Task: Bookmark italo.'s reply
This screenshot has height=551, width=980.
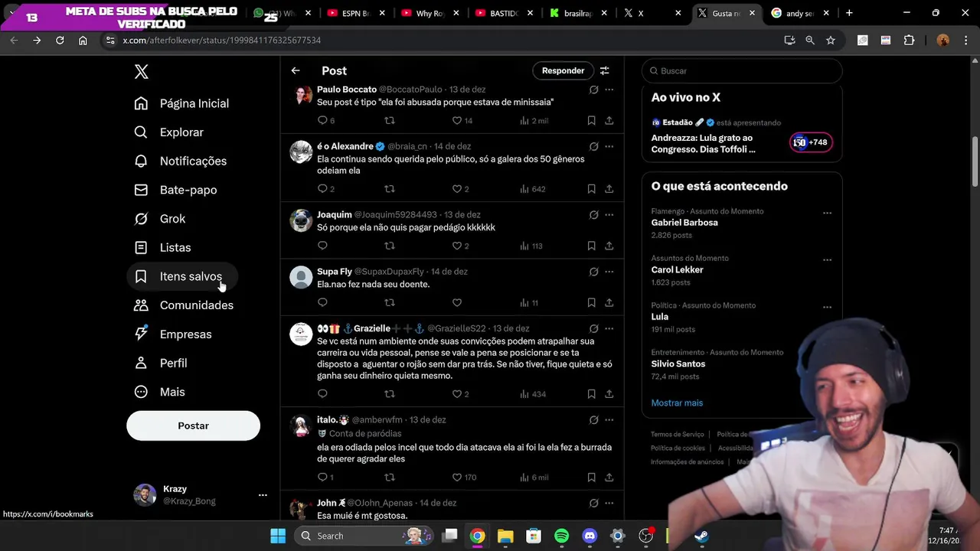Action: pos(591,477)
